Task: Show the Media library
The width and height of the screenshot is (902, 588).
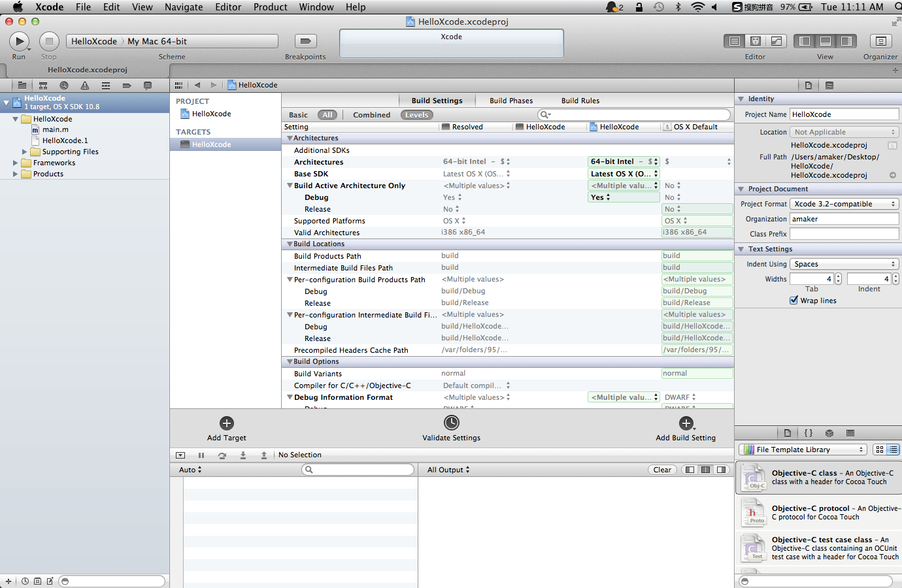Action: (x=850, y=433)
